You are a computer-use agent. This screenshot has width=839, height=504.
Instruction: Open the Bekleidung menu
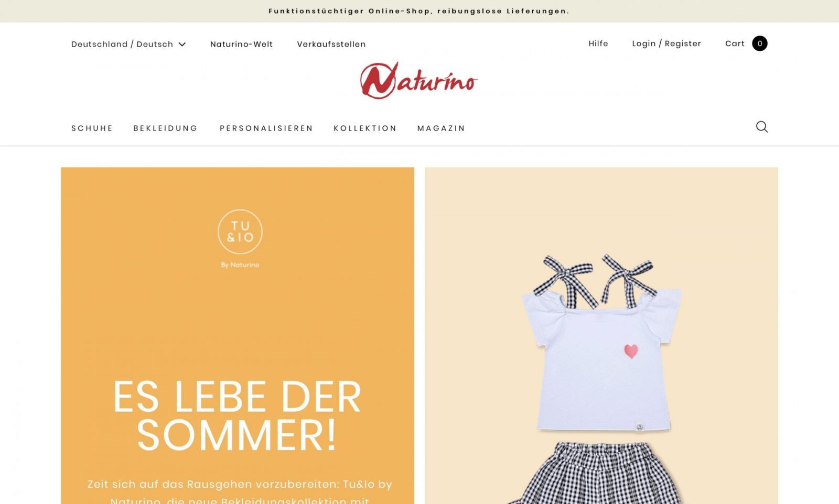tap(165, 128)
